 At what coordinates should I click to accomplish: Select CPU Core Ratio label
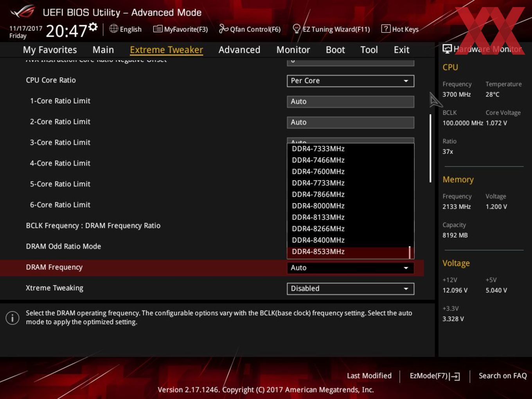click(51, 80)
